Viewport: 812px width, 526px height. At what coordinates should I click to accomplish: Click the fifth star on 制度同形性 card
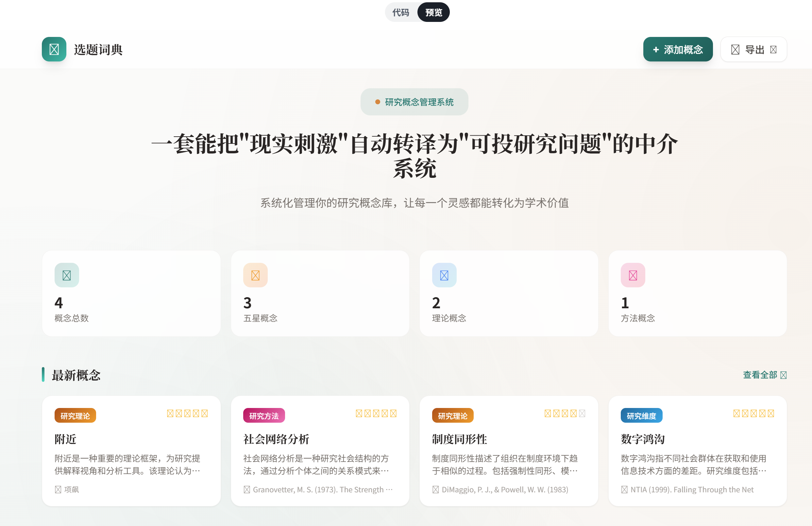pos(582,414)
